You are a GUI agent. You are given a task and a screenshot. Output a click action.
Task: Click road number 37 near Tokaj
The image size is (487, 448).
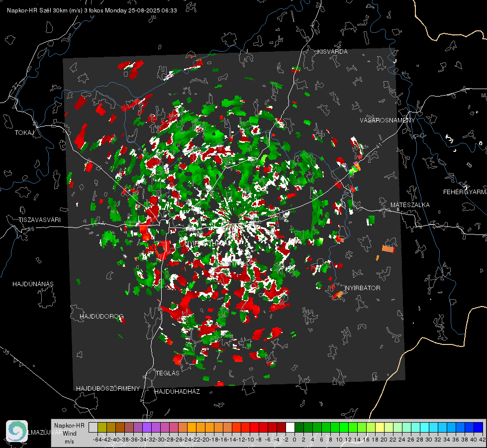[x=15, y=85]
